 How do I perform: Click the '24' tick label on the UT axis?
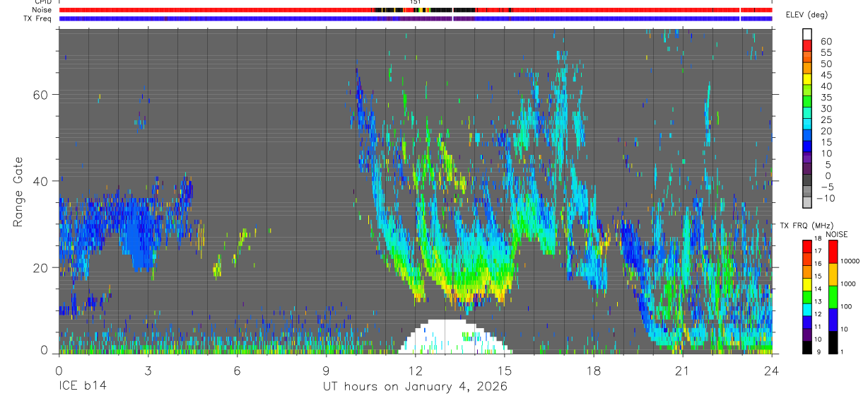772,371
